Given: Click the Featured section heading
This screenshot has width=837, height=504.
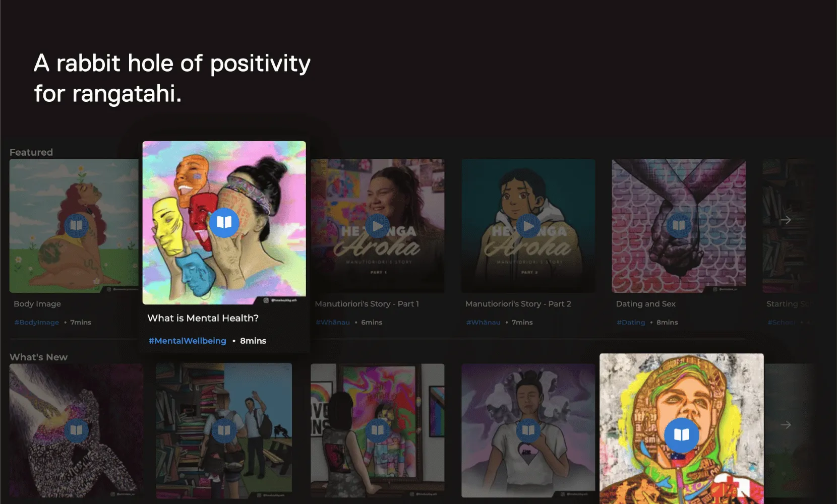Looking at the screenshot, I should pos(31,152).
